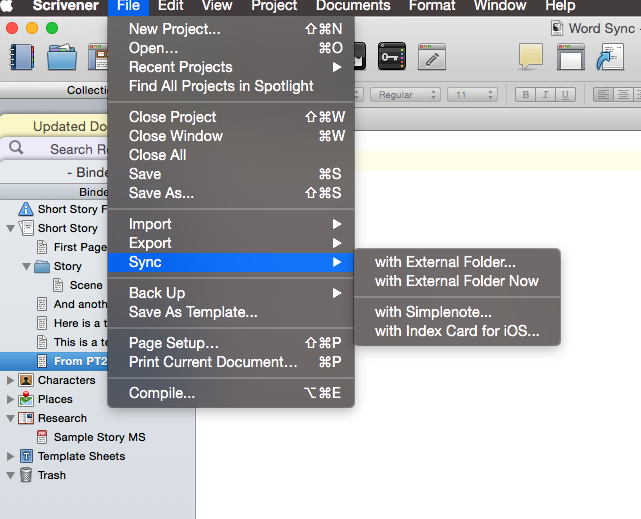
Task: Toggle underline formatting button
Action: pos(565,95)
